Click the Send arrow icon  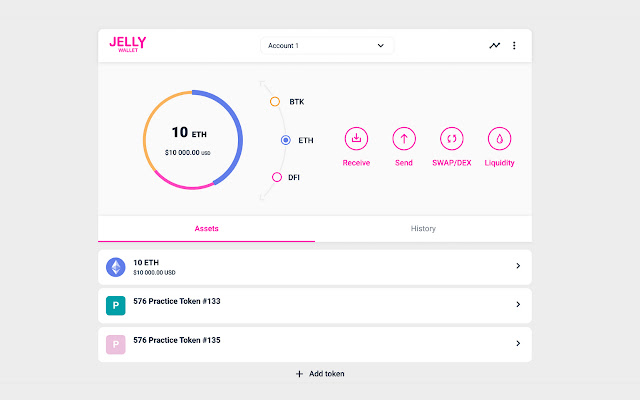404,138
